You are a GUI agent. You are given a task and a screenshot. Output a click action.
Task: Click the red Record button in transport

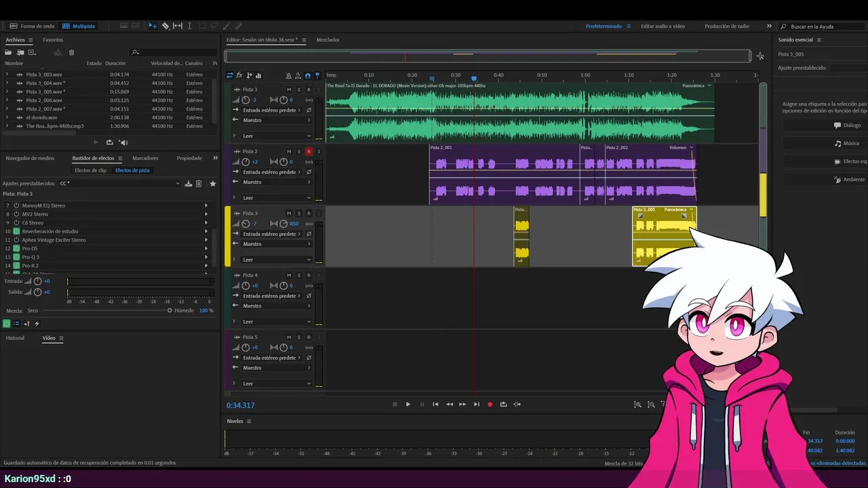490,404
